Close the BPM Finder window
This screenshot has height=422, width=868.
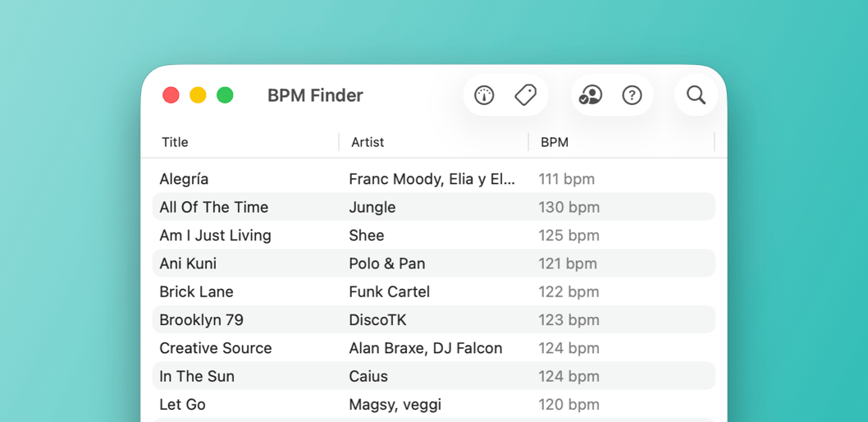point(171,95)
